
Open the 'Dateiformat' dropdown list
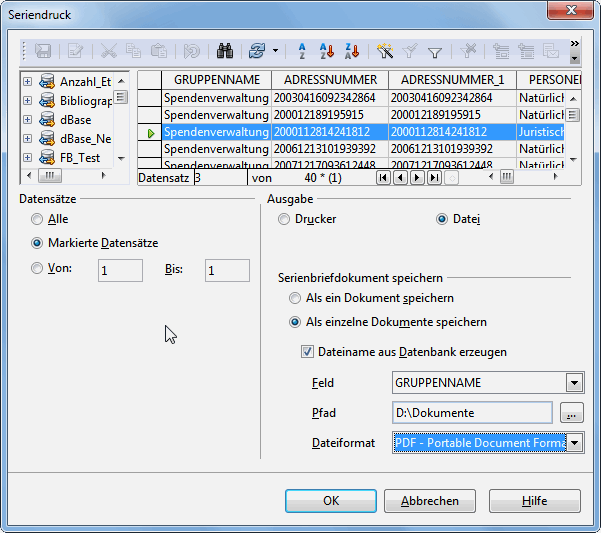coord(575,442)
